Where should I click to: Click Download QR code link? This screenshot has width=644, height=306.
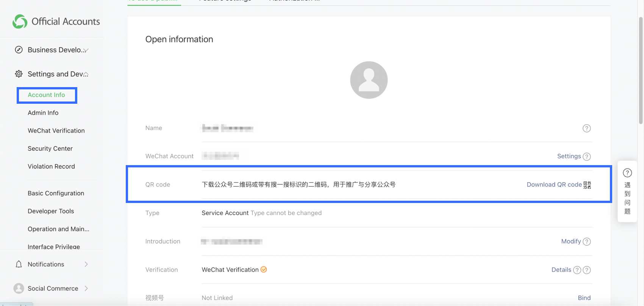pos(554,184)
